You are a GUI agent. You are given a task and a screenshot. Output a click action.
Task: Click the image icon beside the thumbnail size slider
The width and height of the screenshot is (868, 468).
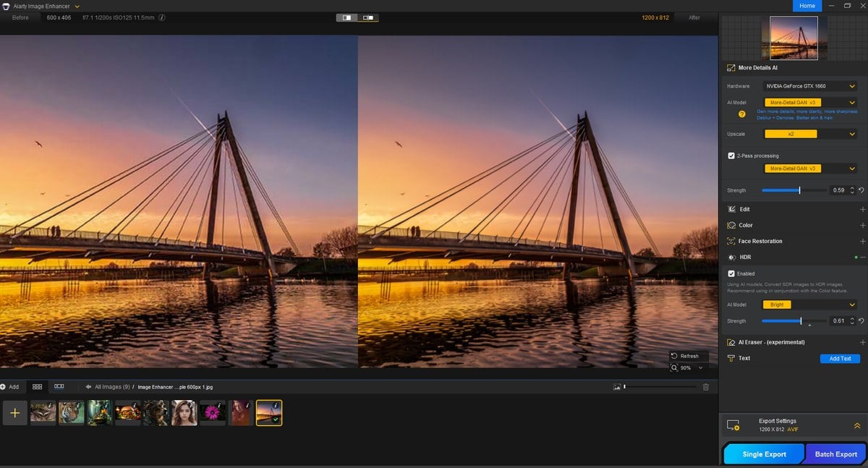click(617, 387)
